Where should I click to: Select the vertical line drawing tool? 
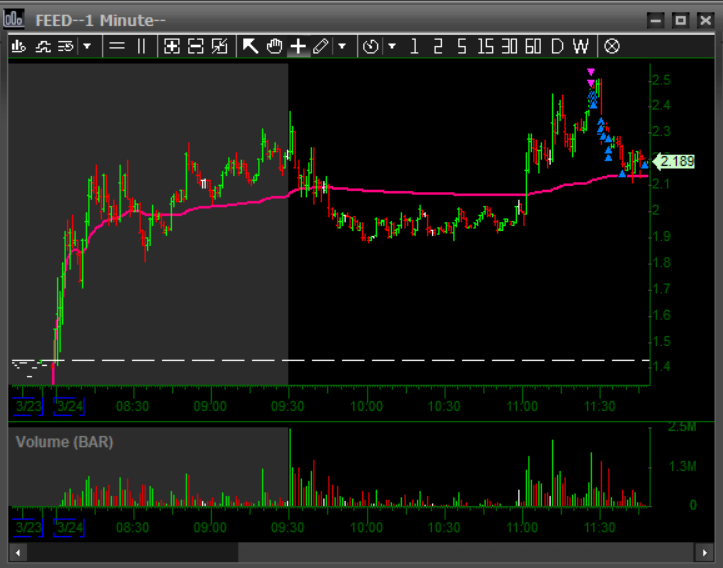point(142,47)
